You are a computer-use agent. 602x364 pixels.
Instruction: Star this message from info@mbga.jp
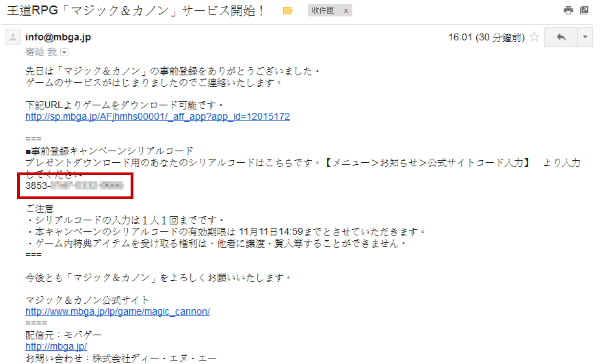click(534, 37)
